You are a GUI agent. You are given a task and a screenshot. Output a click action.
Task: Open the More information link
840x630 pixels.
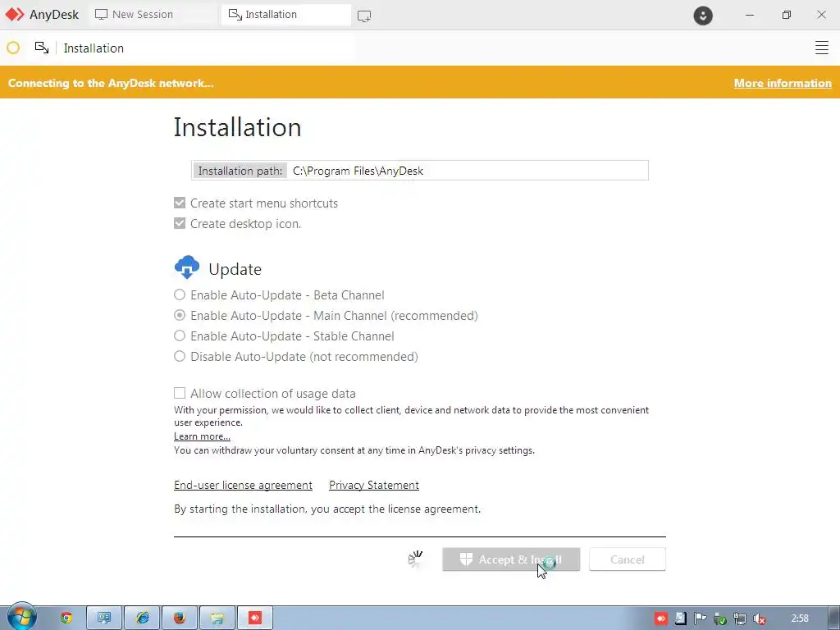[783, 83]
